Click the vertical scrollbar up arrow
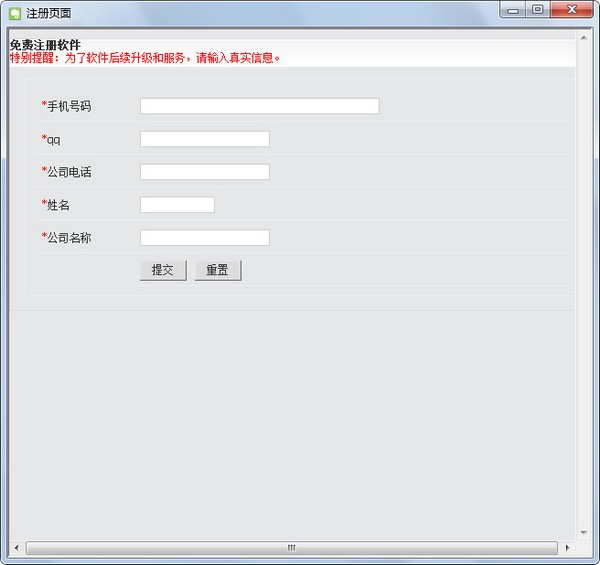Viewport: 600px width, 565px height. tap(584, 38)
